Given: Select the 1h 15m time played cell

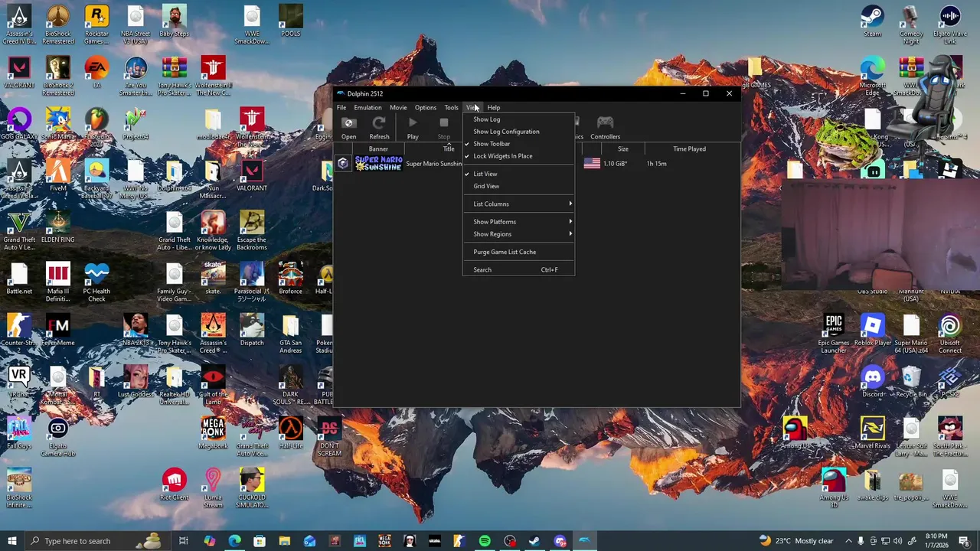Looking at the screenshot, I should click(x=657, y=164).
